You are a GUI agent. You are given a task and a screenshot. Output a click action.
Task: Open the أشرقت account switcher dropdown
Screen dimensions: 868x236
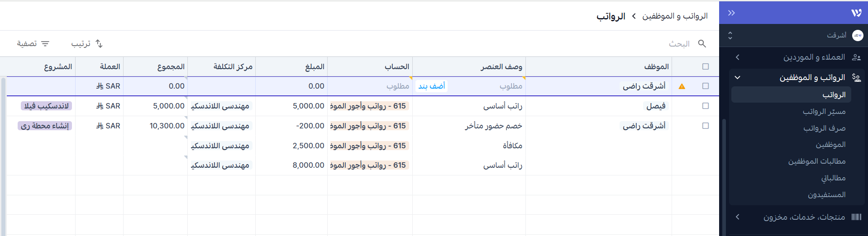730,35
